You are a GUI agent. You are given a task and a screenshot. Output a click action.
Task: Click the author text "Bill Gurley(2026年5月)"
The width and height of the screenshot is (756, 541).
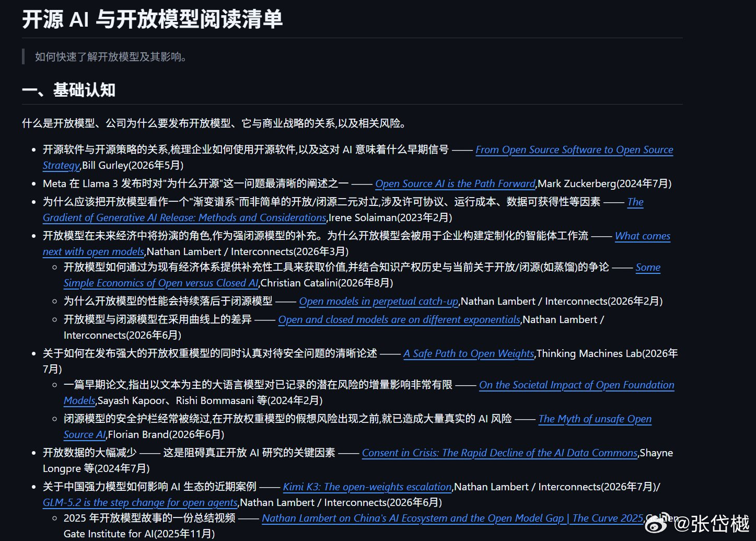[133, 165]
